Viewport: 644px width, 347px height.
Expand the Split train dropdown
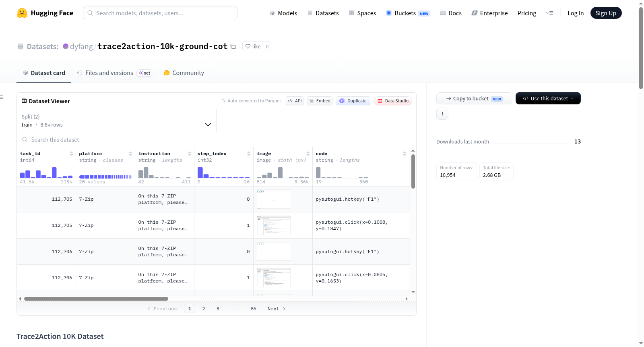(116, 121)
